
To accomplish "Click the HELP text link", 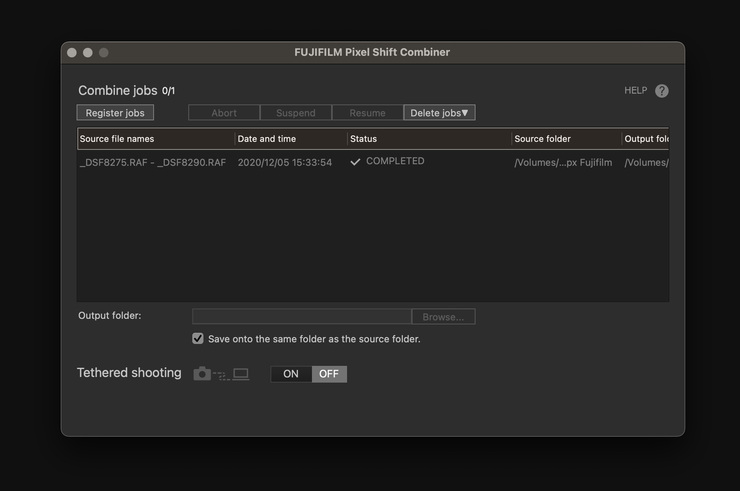I will (636, 90).
